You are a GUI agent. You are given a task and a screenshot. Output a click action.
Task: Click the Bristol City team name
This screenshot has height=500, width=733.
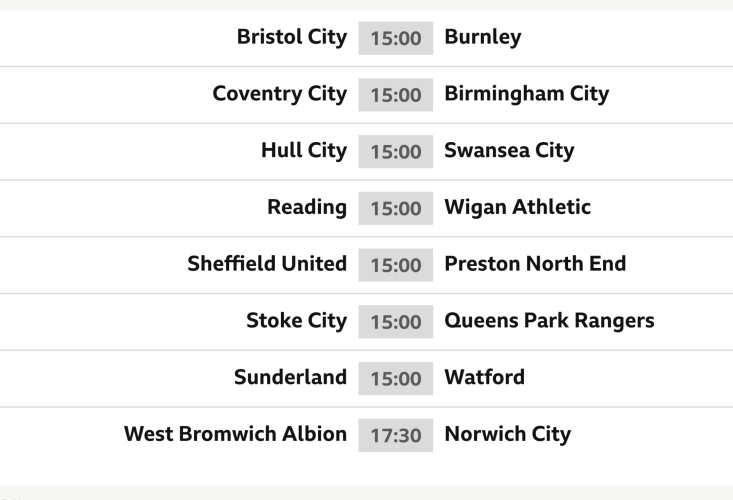pyautogui.click(x=292, y=38)
